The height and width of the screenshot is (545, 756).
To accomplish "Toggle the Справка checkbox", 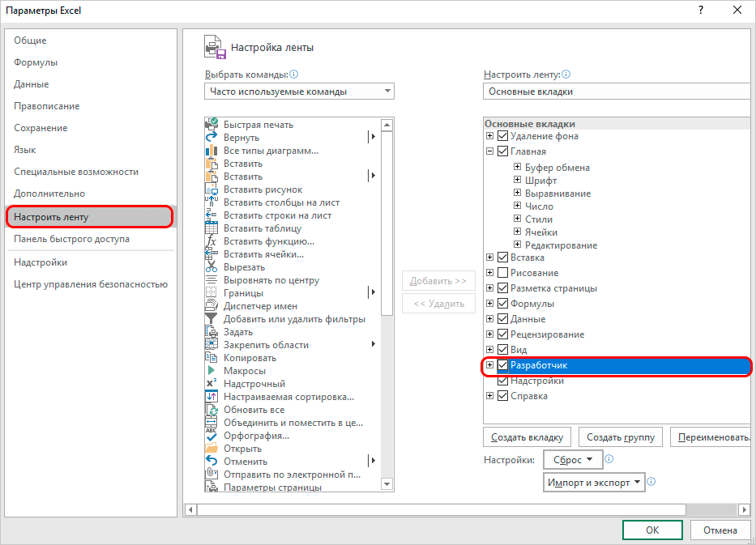I will click(x=502, y=396).
